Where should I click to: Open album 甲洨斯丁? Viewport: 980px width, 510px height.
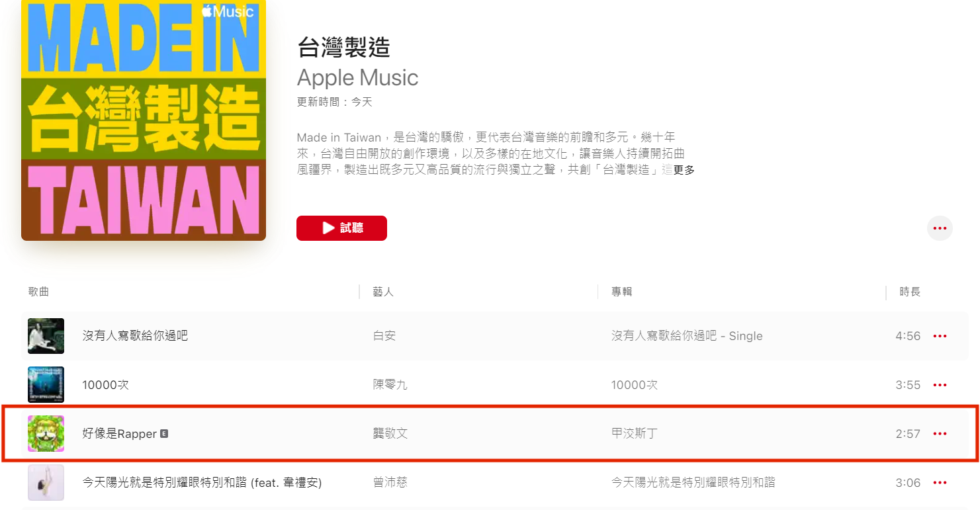[x=635, y=434]
